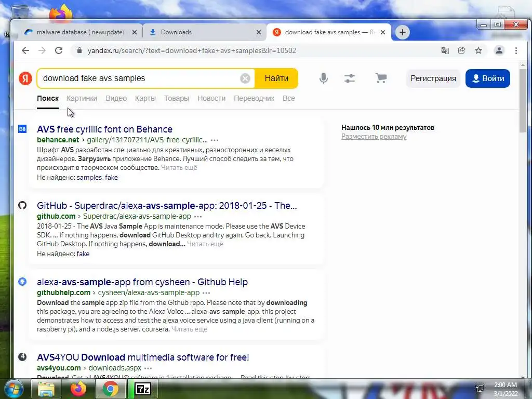Select the Картинки search category
532x399 pixels.
coord(82,98)
